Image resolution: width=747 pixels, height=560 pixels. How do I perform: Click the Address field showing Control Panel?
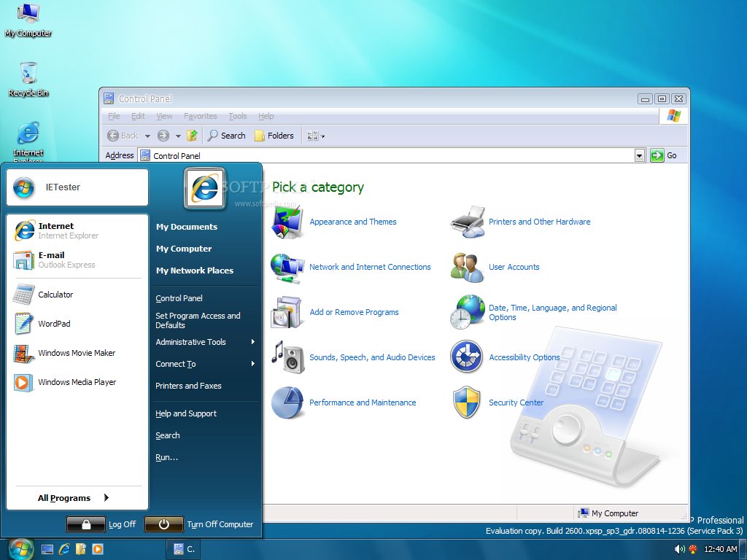click(x=391, y=155)
